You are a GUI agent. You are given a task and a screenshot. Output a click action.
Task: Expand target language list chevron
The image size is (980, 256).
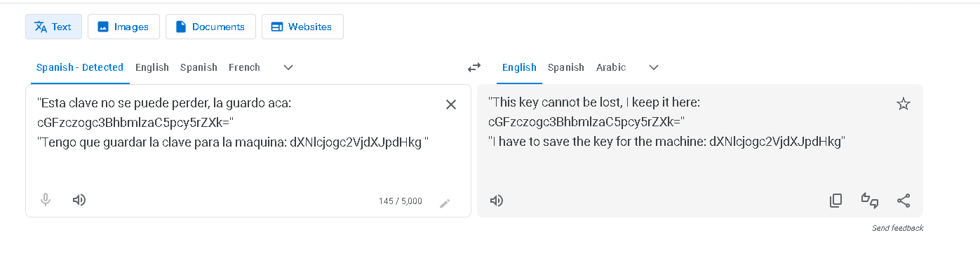click(x=654, y=67)
